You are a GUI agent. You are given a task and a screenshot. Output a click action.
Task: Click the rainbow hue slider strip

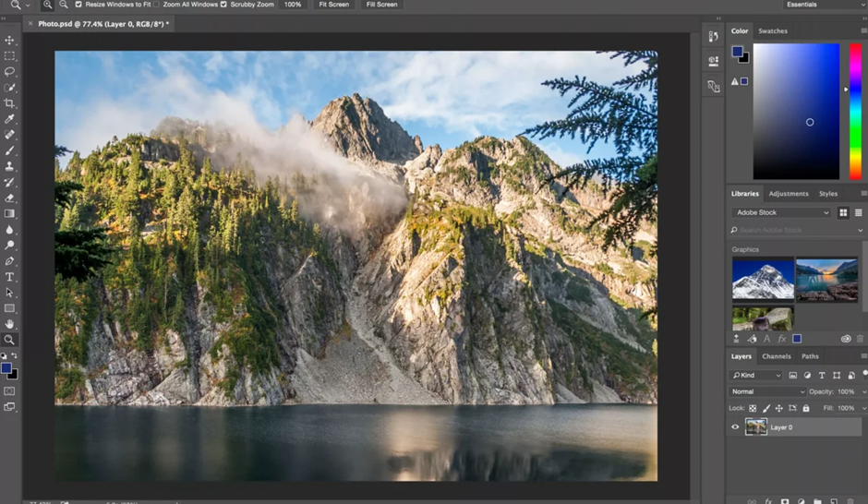click(855, 111)
